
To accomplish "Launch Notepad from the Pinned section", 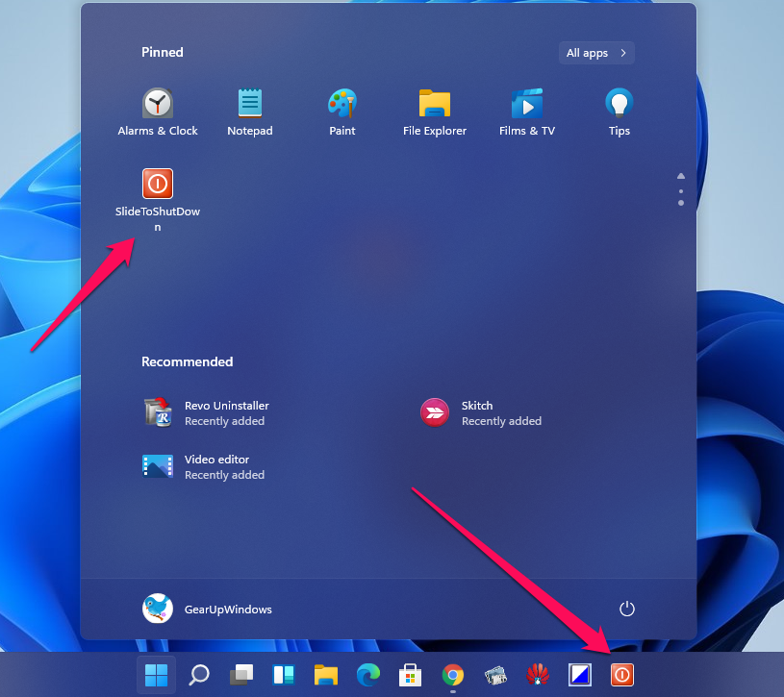I will point(250,112).
